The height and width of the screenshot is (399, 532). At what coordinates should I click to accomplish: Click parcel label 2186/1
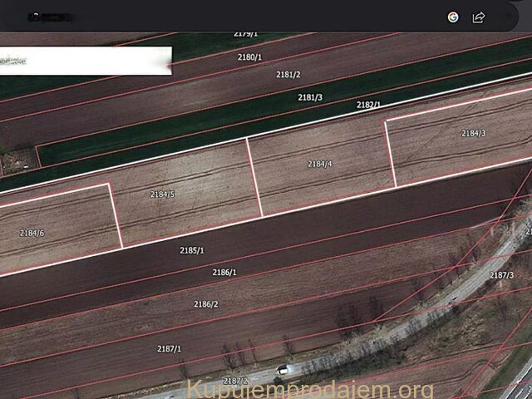pos(224,273)
